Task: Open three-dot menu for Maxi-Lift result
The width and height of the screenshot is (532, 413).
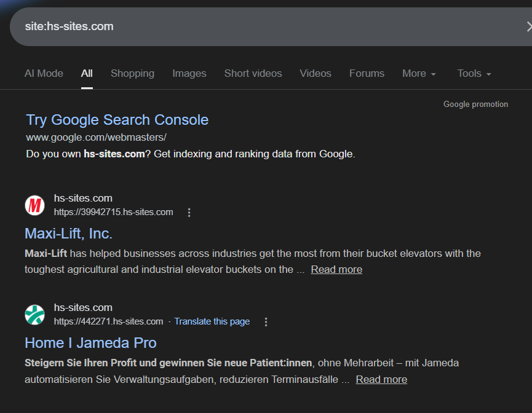Action: click(189, 213)
